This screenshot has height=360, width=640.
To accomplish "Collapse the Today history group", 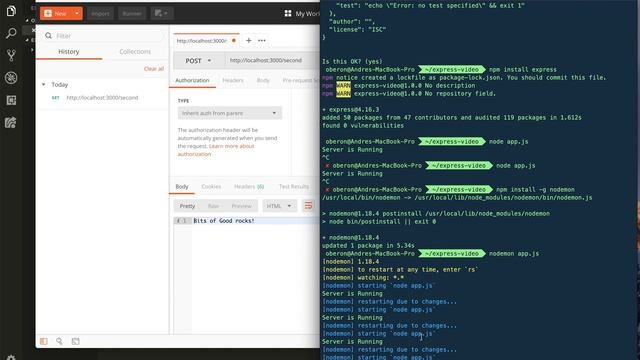I will coord(44,84).
